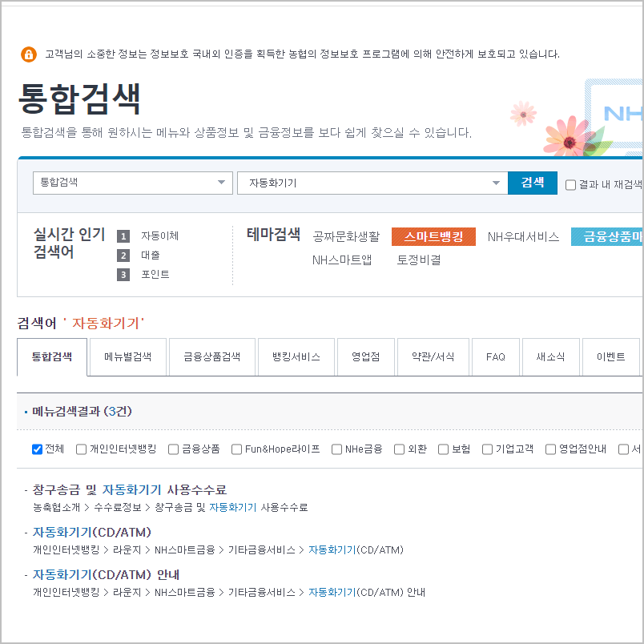Image resolution: width=644 pixels, height=644 pixels.
Task: Check the 기업고객 filter checkbox
Action: pos(487,449)
